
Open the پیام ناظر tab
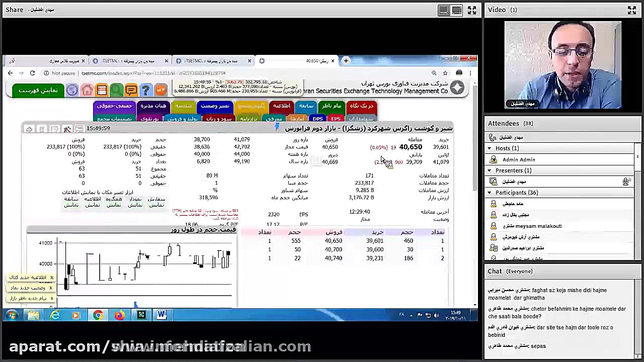pos(332,106)
